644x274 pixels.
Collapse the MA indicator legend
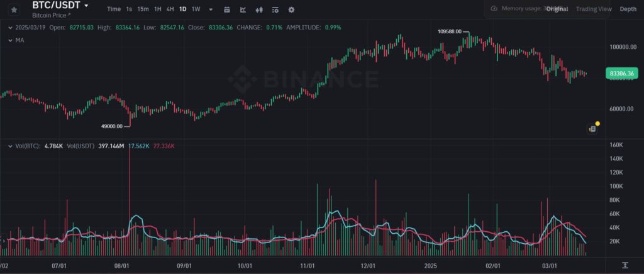[x=8, y=40]
